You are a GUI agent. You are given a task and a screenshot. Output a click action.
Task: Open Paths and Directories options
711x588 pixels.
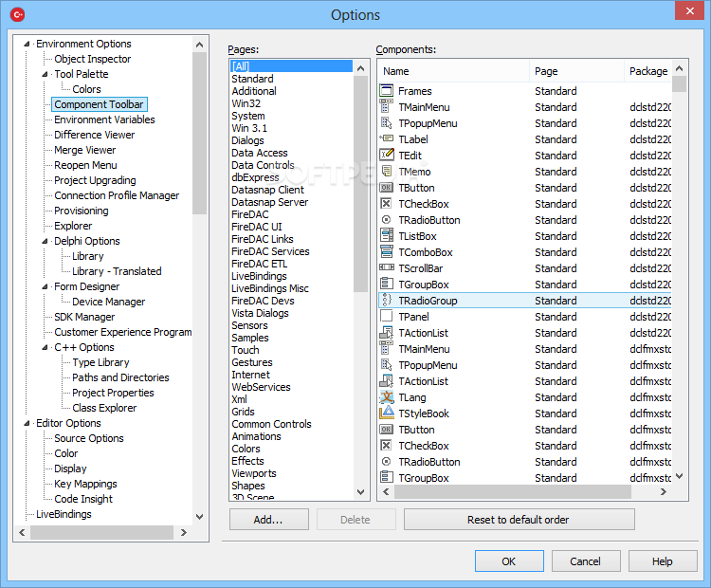pos(120,377)
